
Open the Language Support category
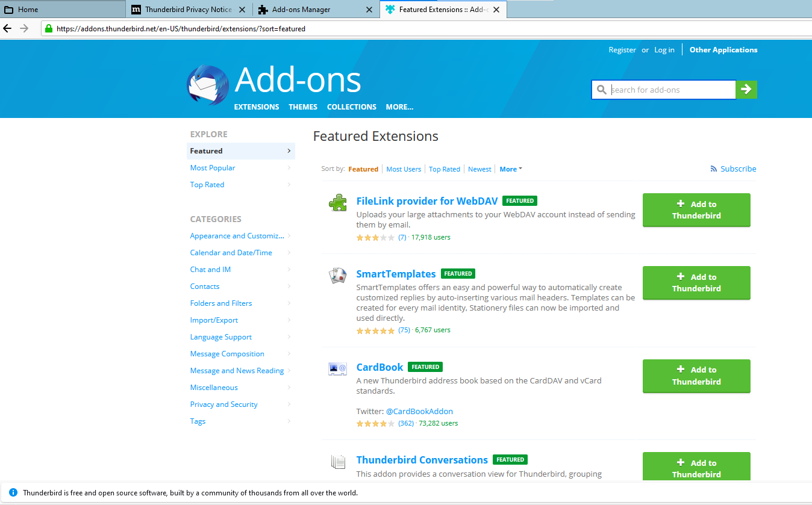[241, 337]
